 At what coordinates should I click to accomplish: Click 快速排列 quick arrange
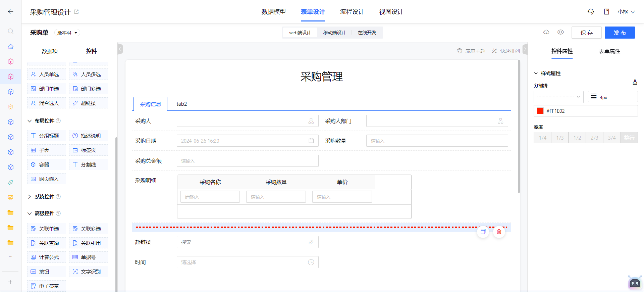[506, 51]
